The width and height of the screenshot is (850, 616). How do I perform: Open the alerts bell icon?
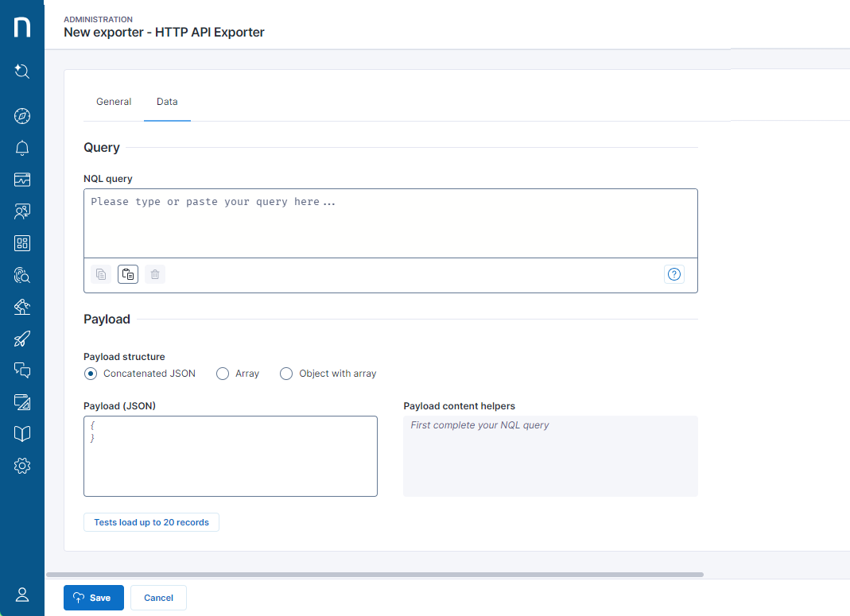click(22, 148)
